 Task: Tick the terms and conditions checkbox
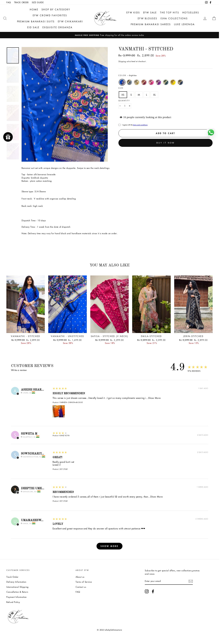click(x=121, y=126)
